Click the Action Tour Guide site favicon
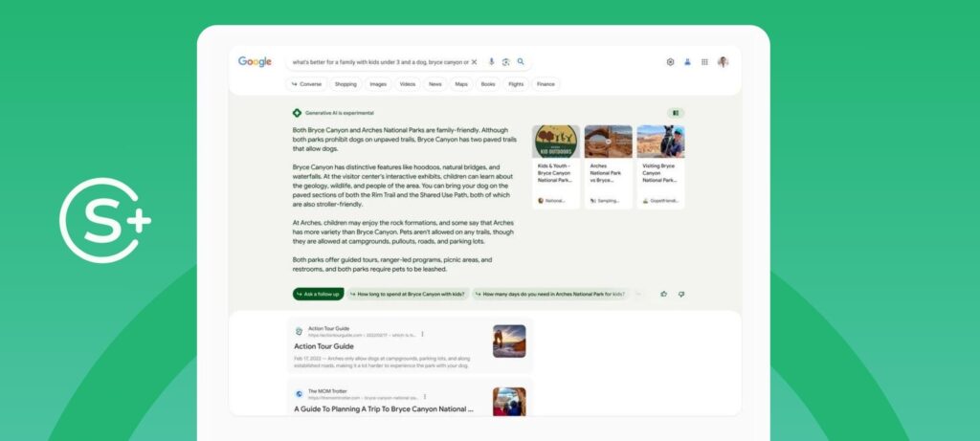Viewport: 980px width, 441px height. [299, 332]
